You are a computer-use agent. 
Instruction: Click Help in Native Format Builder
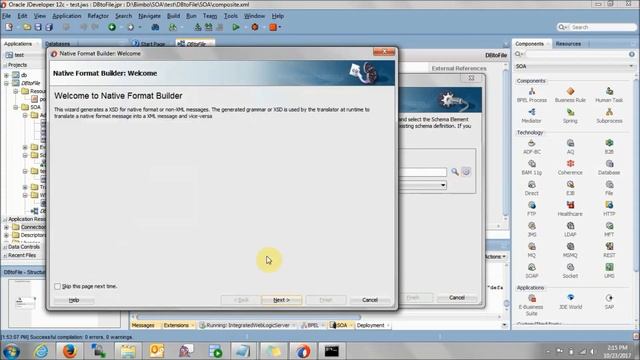(74, 300)
